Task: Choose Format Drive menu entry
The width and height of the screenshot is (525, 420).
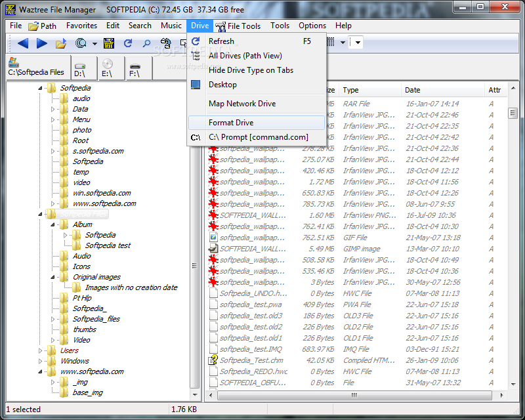Action: point(257,123)
